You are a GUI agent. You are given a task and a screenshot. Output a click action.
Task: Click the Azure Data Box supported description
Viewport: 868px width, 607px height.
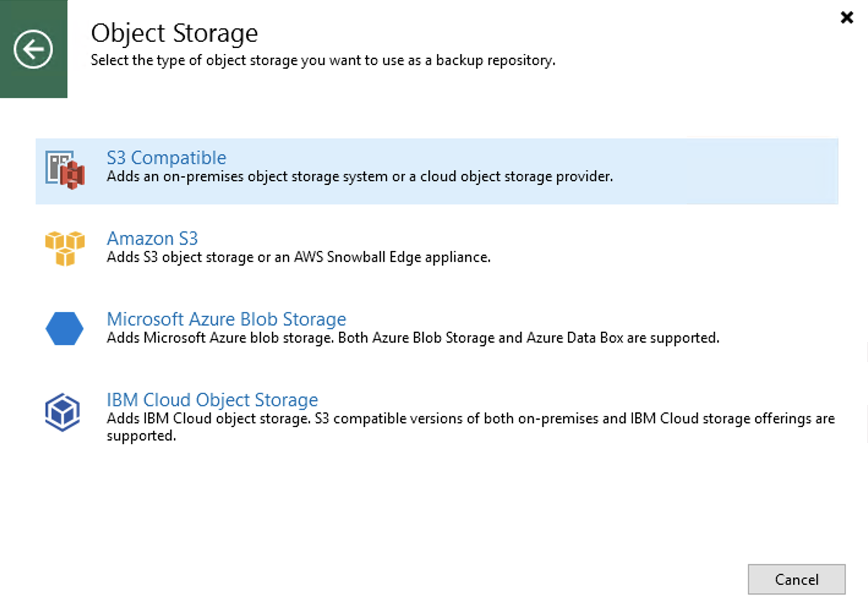point(413,338)
